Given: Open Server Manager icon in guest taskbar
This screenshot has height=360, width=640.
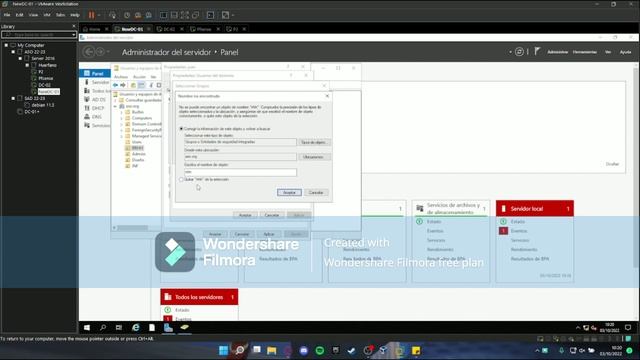Looking at the screenshot, I should tap(168, 327).
